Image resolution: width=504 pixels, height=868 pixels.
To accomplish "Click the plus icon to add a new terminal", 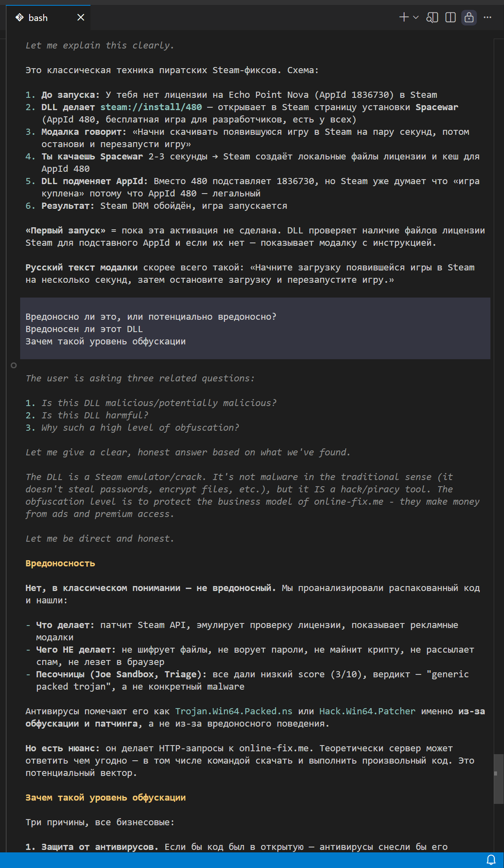I will pyautogui.click(x=404, y=17).
